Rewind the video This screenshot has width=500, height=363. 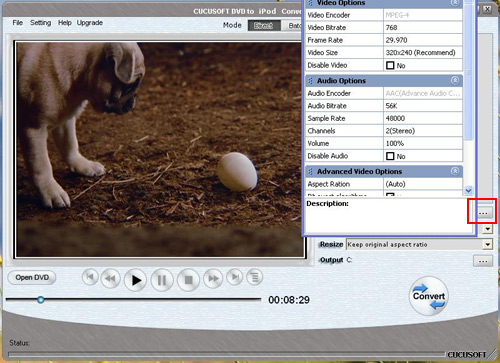pos(110,278)
